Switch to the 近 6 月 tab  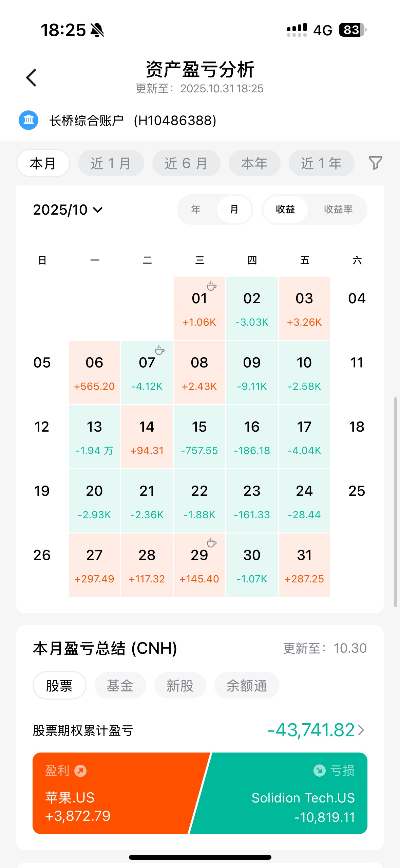tap(186, 163)
